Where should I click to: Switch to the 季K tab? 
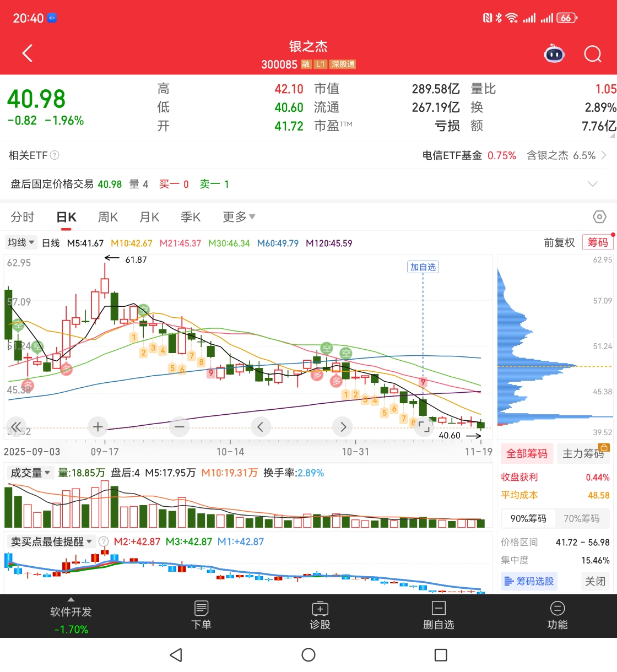(x=191, y=217)
